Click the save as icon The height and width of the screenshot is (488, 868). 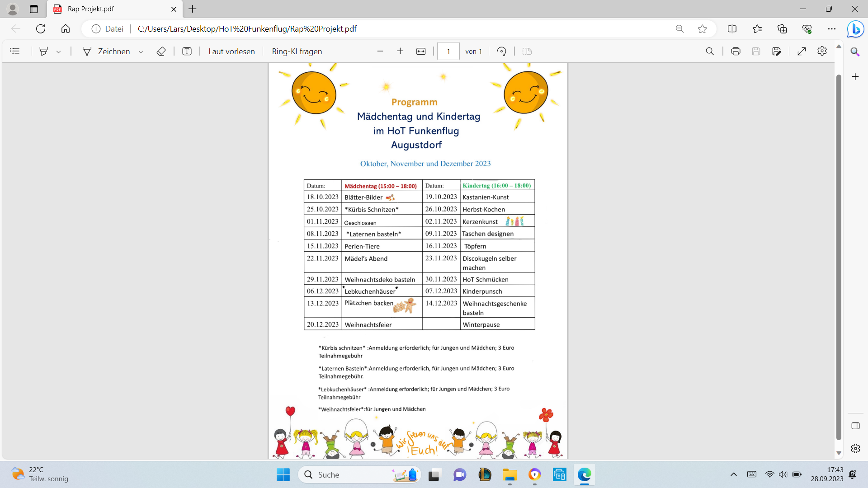pyautogui.click(x=777, y=52)
